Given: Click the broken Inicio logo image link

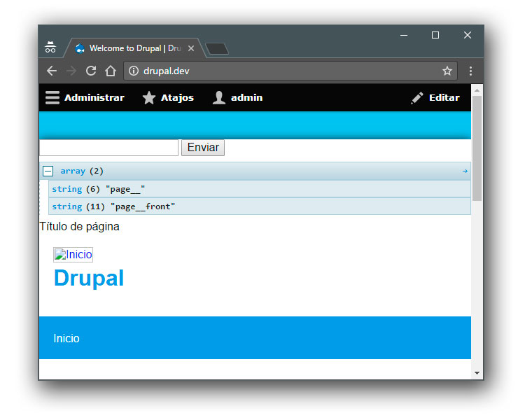Looking at the screenshot, I should pyautogui.click(x=73, y=254).
